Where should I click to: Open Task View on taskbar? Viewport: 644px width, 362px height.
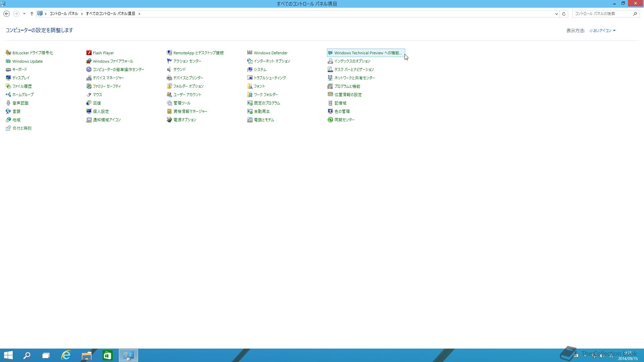[x=46, y=355]
